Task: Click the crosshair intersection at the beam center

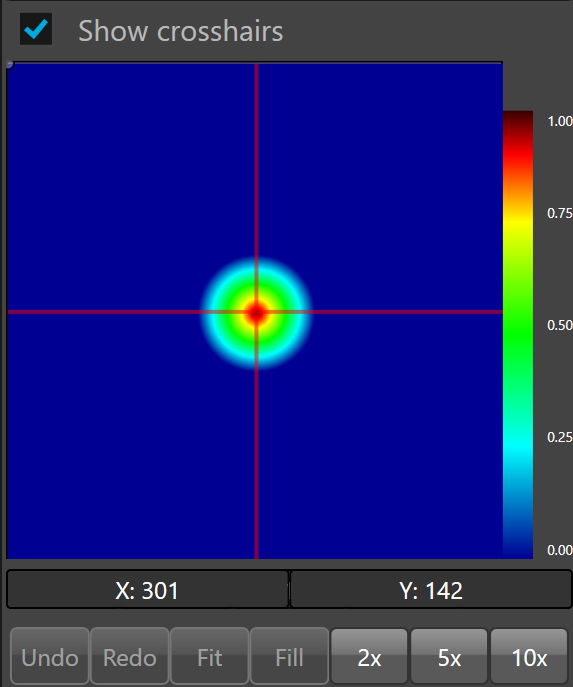Action: click(256, 312)
